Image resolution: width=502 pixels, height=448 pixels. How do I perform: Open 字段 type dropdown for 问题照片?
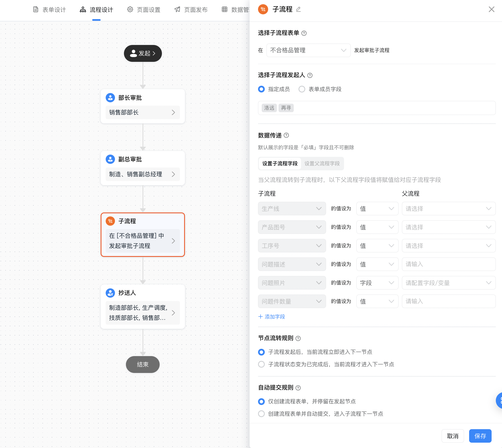pos(377,283)
